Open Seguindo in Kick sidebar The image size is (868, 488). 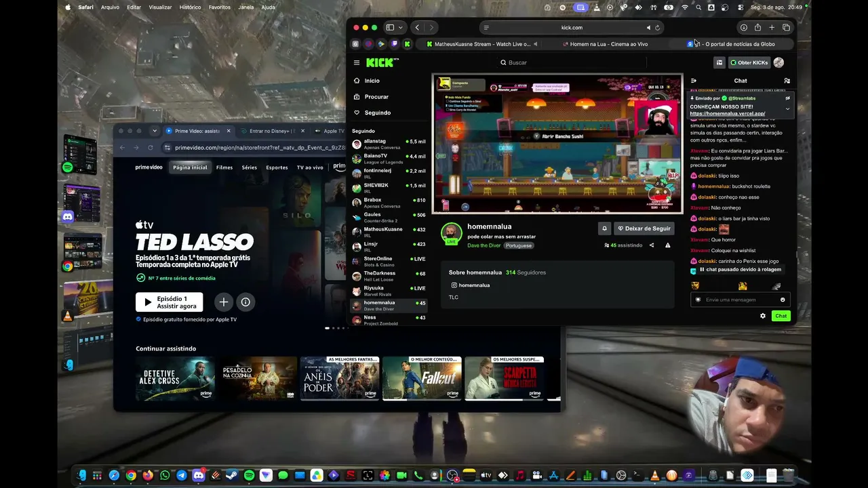pyautogui.click(x=377, y=113)
